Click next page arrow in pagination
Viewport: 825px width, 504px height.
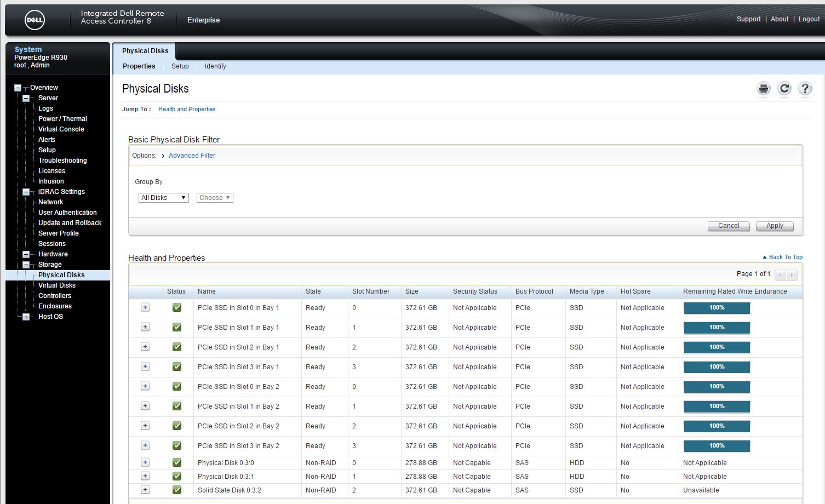(x=792, y=274)
